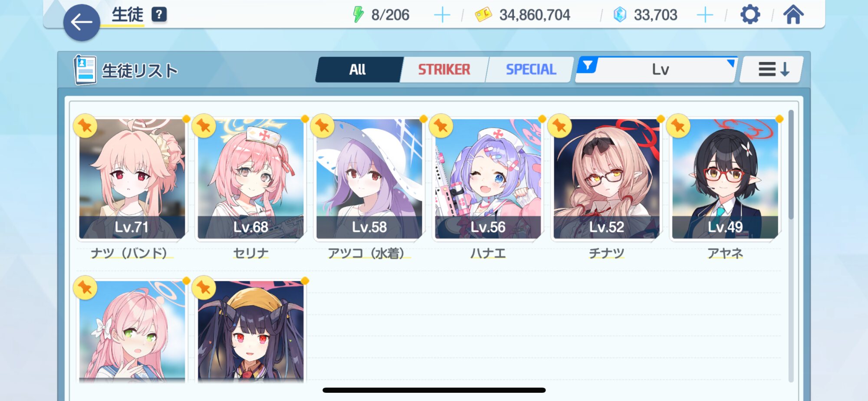The width and height of the screenshot is (868, 401).
Task: Tap the credits coin icon
Action: pyautogui.click(x=483, y=15)
